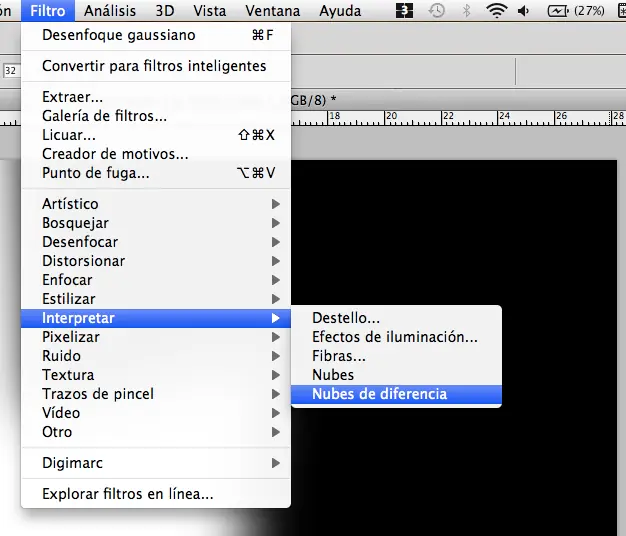Choose Explorar filtros en línea
The image size is (626, 536).
point(156,494)
